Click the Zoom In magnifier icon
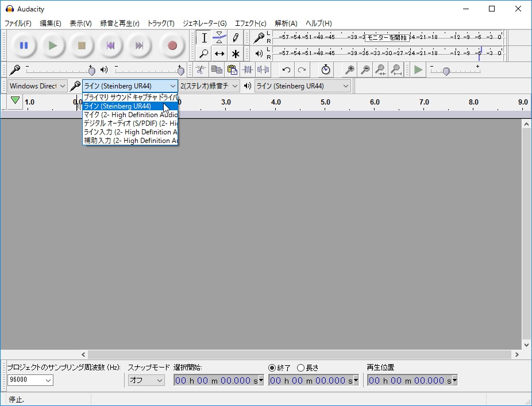Image resolution: width=532 pixels, height=406 pixels. [x=349, y=70]
